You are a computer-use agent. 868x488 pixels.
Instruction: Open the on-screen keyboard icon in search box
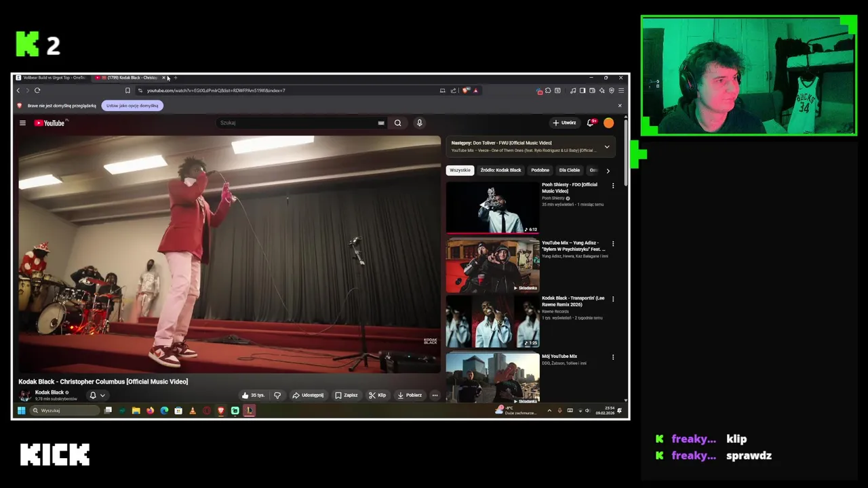tap(381, 123)
